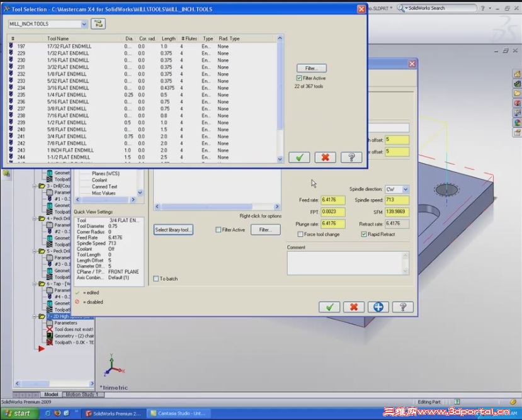Switch to SolidWorks Premium taskbar button
This screenshot has height=420, width=522.
click(x=113, y=414)
